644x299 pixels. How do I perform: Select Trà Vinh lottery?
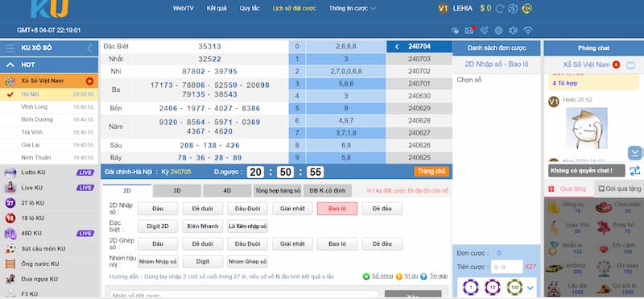49,132
